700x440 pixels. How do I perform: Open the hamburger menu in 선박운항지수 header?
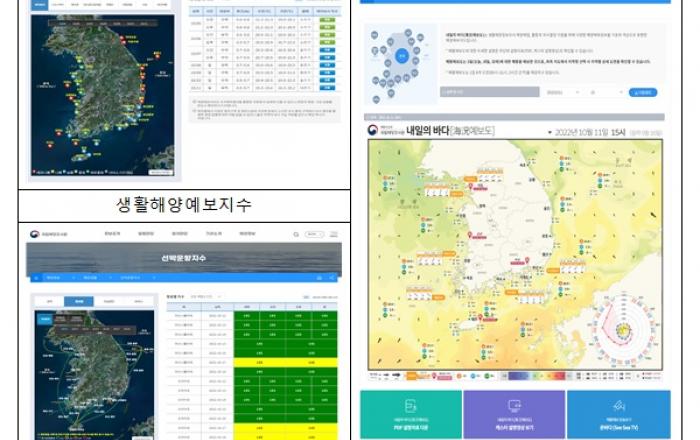pyautogui.click(x=334, y=235)
